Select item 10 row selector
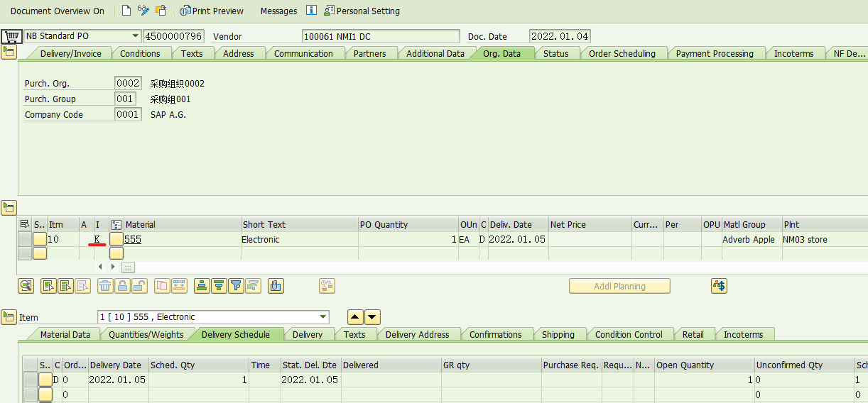 [x=24, y=239]
